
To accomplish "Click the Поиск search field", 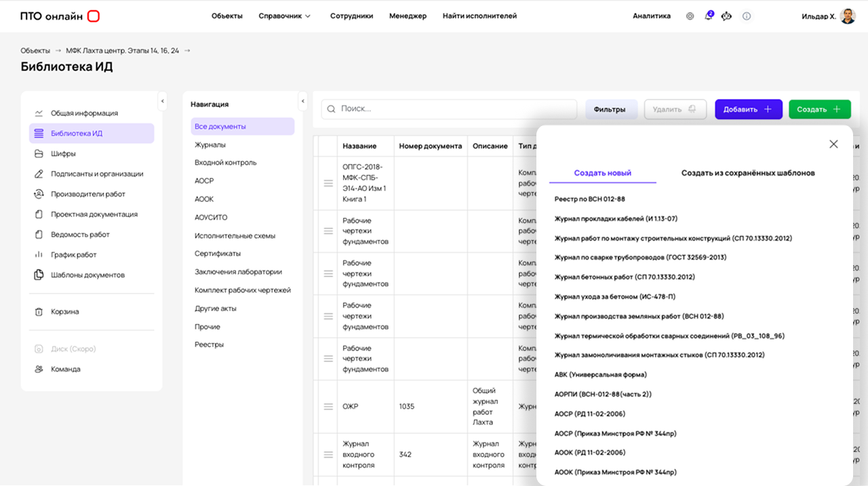I will tap(454, 109).
